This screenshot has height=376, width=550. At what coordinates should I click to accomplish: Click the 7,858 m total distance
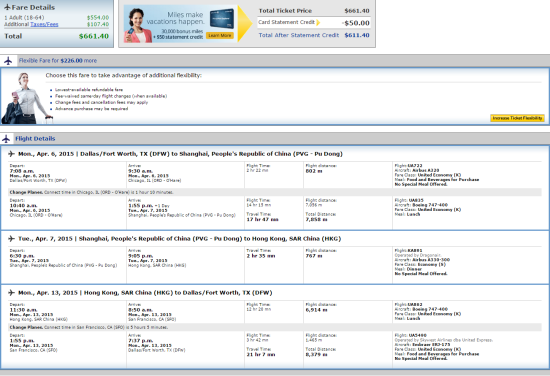pyautogui.click(x=316, y=220)
